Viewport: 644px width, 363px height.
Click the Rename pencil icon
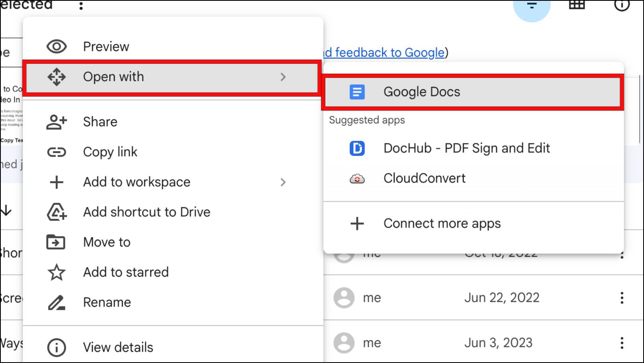click(x=57, y=302)
